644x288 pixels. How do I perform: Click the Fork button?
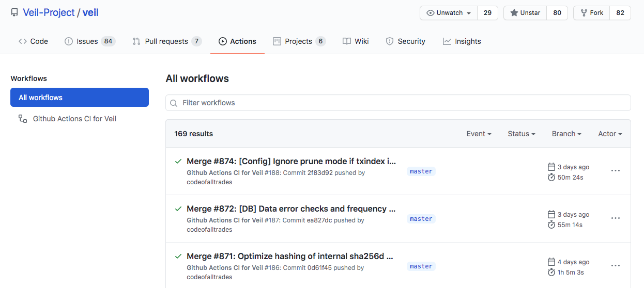click(x=592, y=13)
